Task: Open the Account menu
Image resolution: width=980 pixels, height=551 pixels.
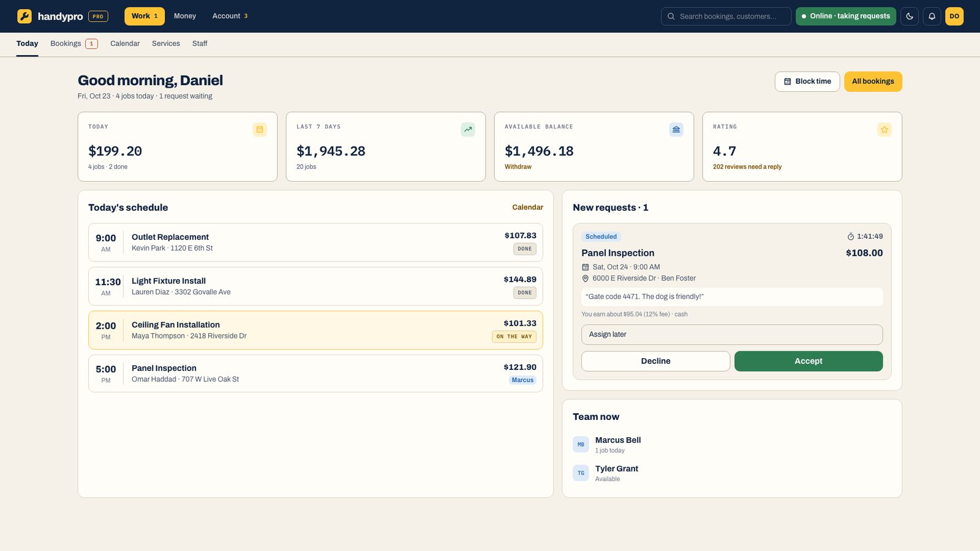Action: (230, 16)
